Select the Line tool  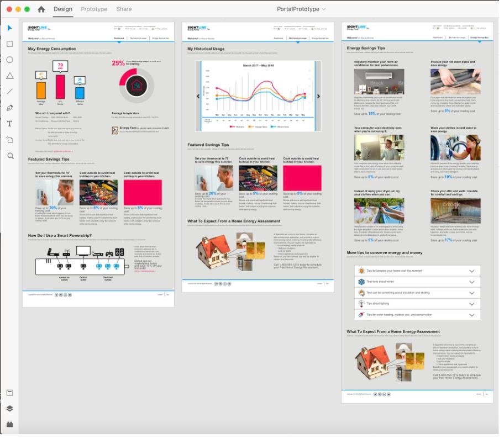click(10, 92)
